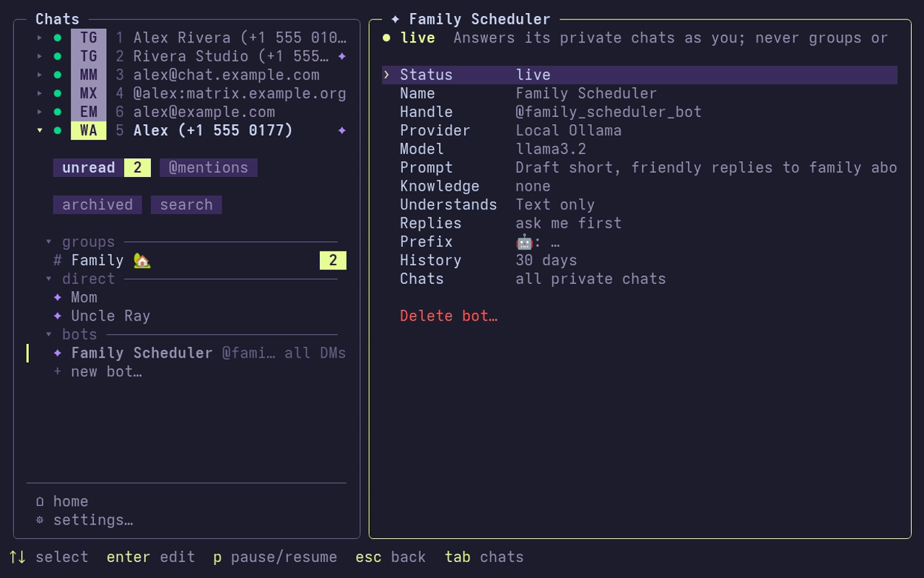Click the settings gear icon
Image resolution: width=924 pixels, height=578 pixels.
(40, 520)
